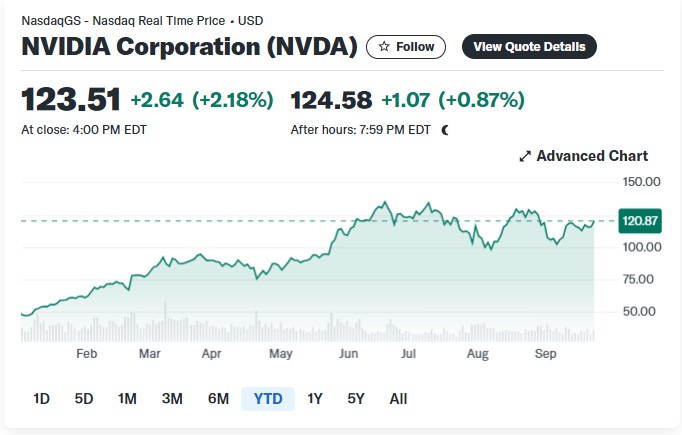Choose the 6M range option
682x435 pixels.
(x=218, y=399)
